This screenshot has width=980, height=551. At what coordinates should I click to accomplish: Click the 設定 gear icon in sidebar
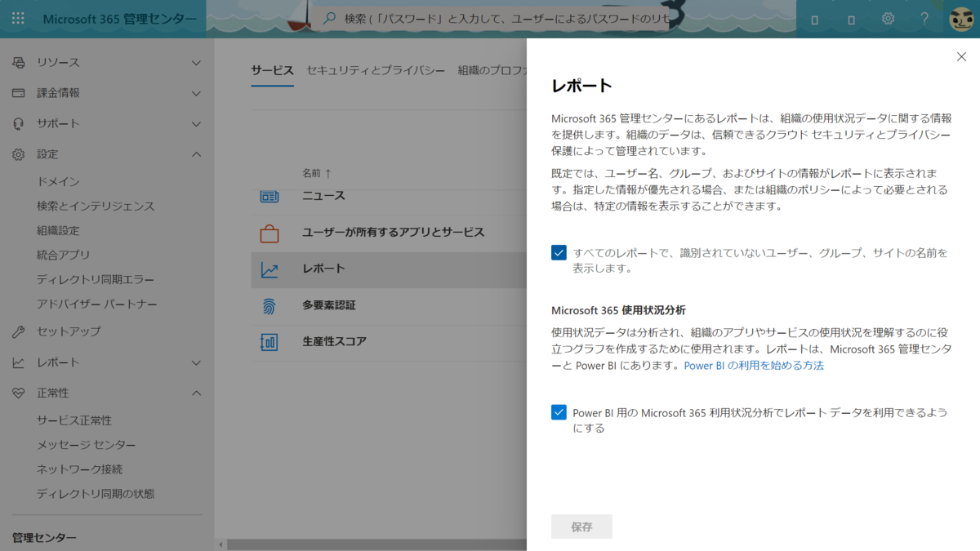19,154
